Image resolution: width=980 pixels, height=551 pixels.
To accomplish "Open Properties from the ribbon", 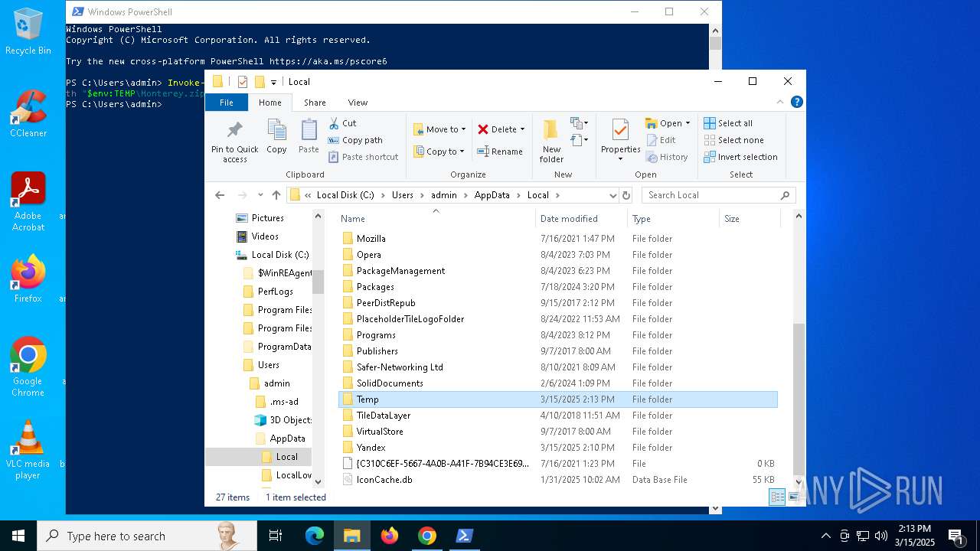I will [x=620, y=141].
